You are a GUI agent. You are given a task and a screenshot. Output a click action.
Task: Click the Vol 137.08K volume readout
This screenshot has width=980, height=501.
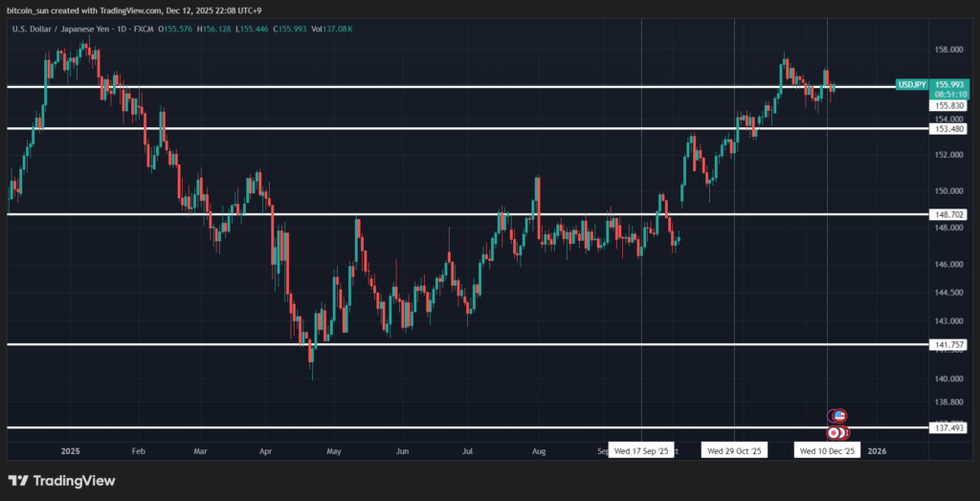tap(336, 31)
